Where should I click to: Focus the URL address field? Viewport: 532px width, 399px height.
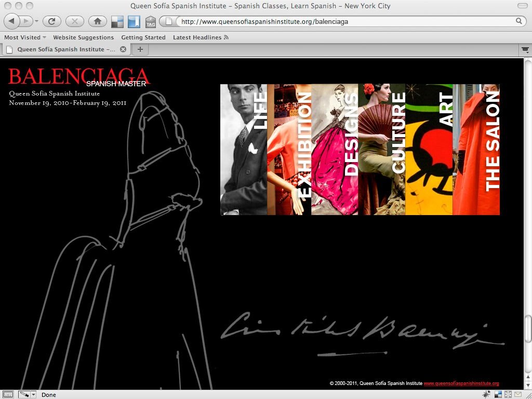point(343,21)
